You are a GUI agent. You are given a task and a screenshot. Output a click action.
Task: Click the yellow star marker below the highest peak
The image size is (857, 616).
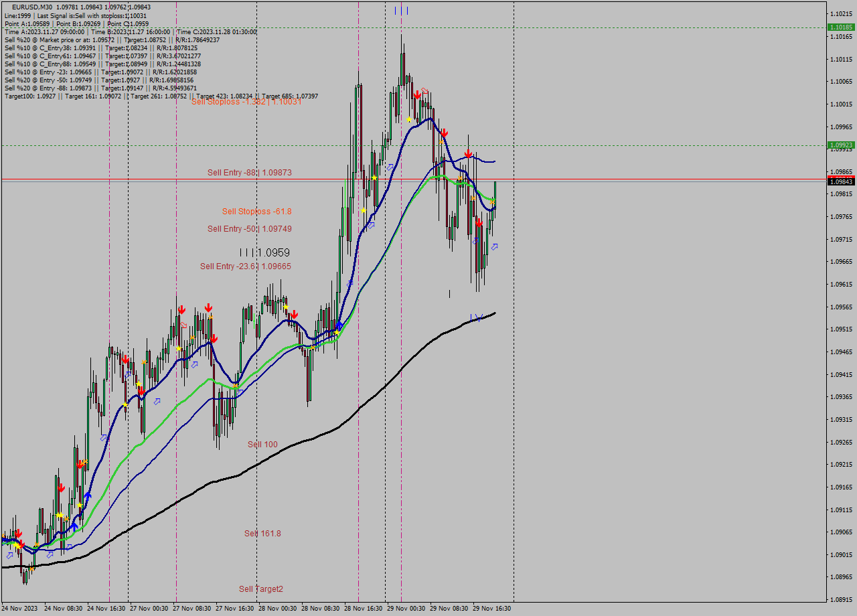coord(409,119)
